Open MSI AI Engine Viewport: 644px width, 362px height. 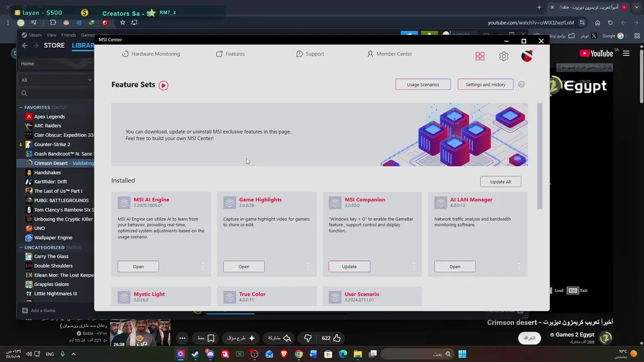138,266
